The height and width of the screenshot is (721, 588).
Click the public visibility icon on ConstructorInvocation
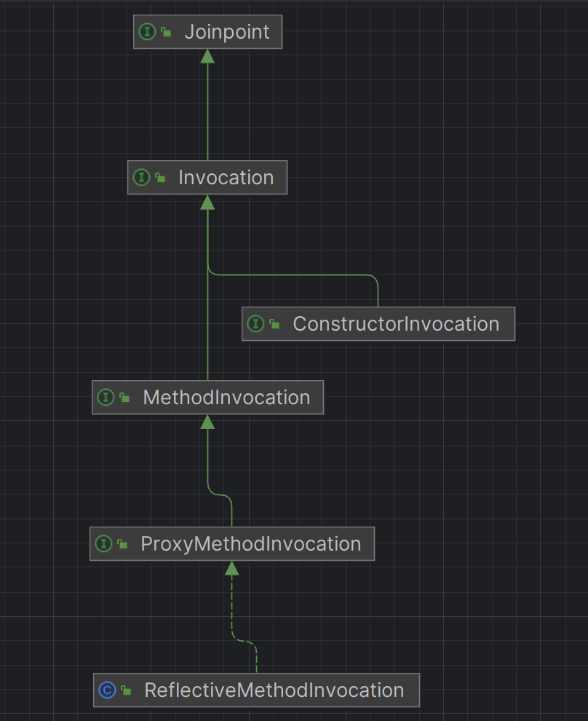(x=274, y=323)
